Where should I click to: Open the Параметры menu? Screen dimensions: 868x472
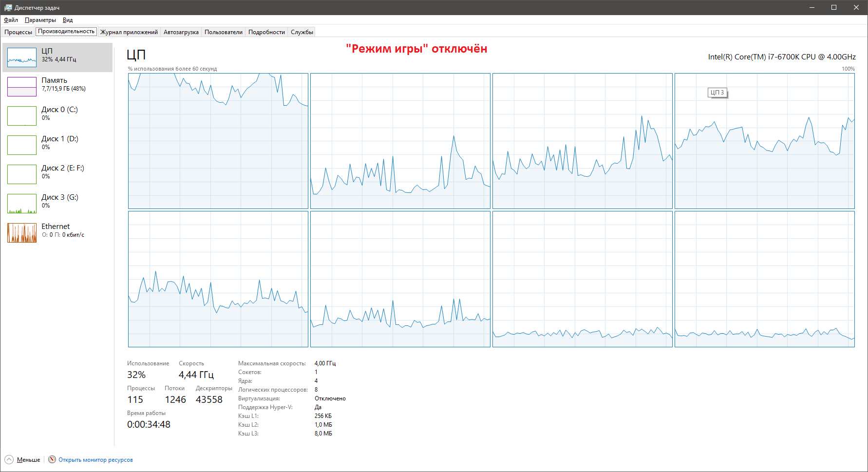coord(40,20)
